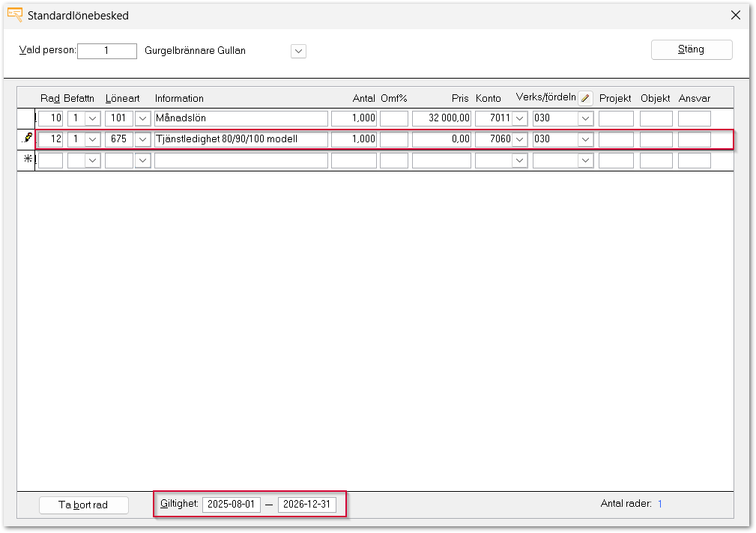Viewport: 756px width, 533px height.
Task: Click the Konto column header
Action: (x=489, y=98)
